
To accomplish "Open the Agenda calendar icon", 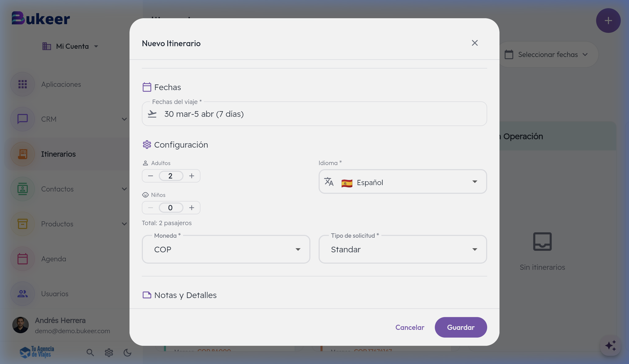I will [x=23, y=259].
